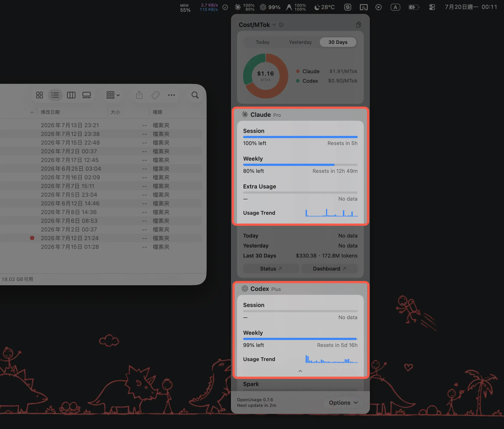Click the Claude Usage Trend sparkline

pos(331,213)
